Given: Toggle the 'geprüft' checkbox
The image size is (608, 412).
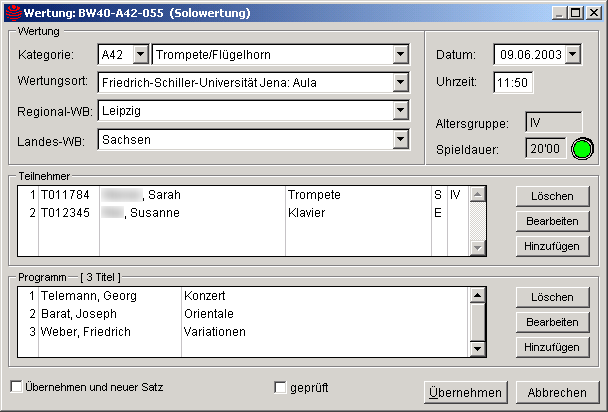Looking at the screenshot, I should 281,387.
